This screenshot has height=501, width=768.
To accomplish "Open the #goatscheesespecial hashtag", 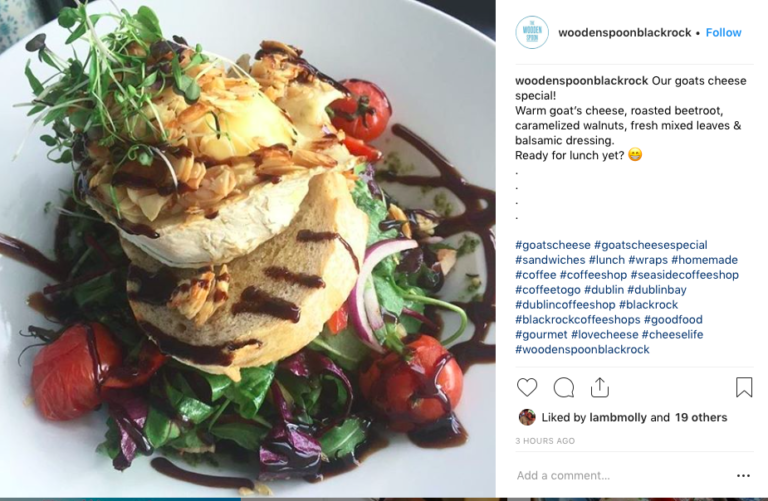I will (x=650, y=245).
